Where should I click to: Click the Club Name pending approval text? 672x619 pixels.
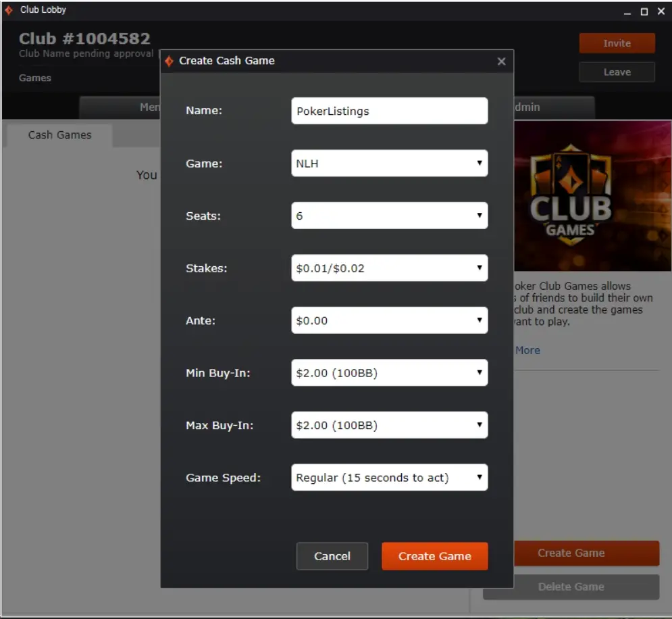(86, 53)
